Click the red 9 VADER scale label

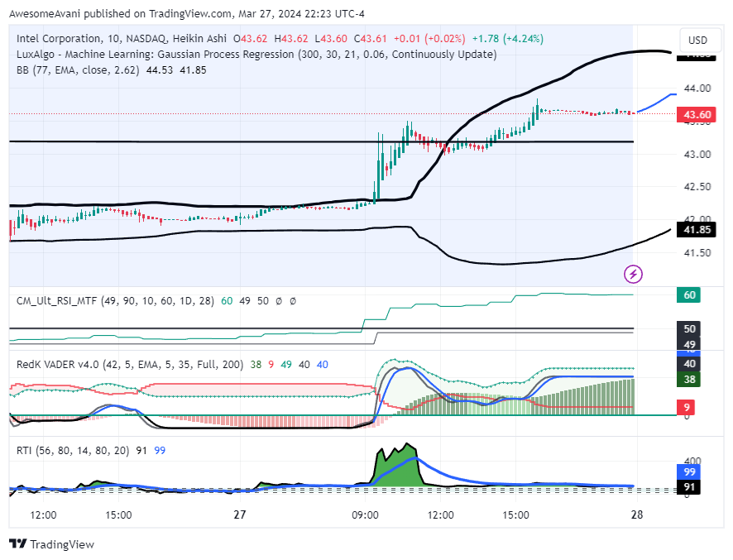pos(686,407)
